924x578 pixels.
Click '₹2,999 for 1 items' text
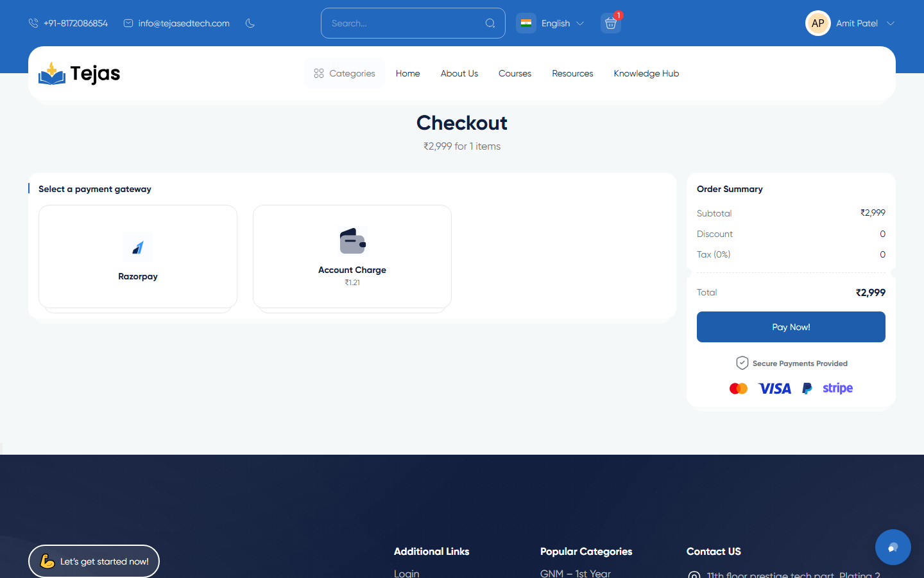(x=462, y=146)
